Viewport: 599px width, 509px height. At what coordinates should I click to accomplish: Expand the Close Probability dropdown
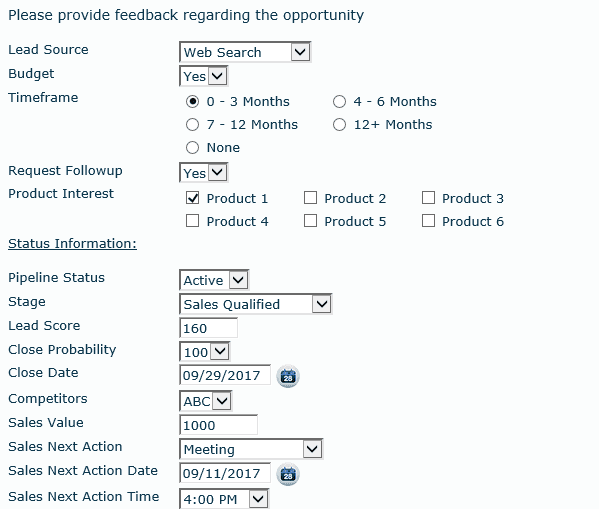205,352
